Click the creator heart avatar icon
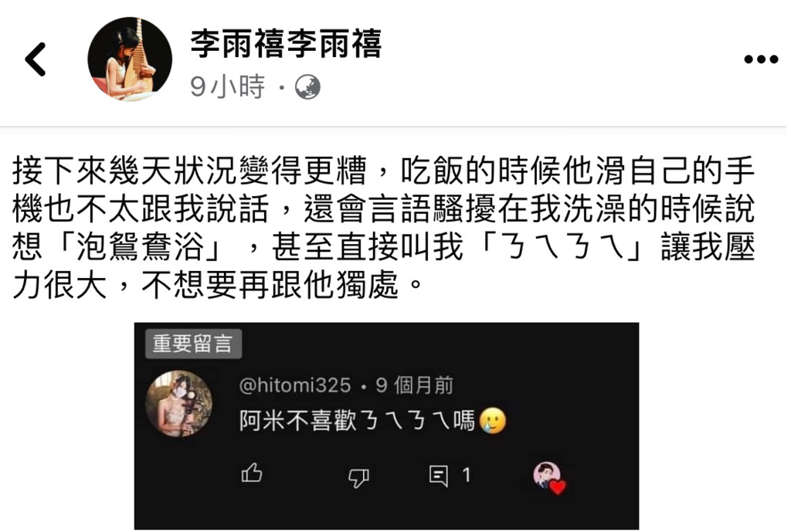 tap(549, 477)
